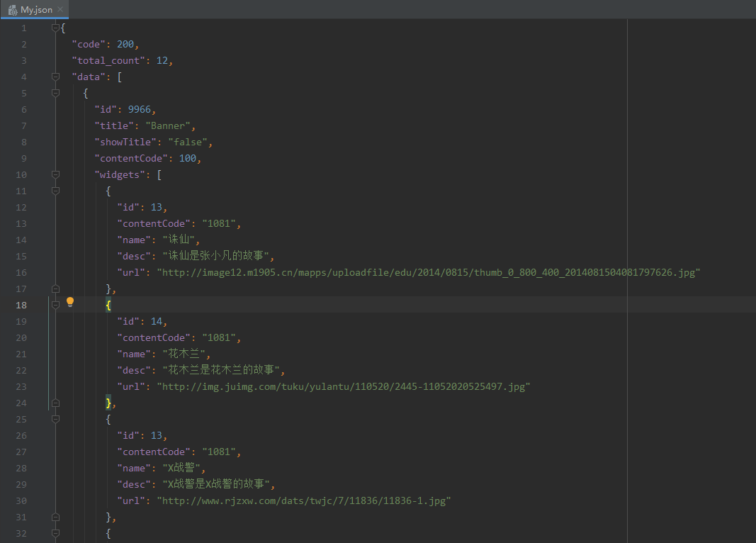Screen dimensions: 756x543
Task: Click fold end marker on line 31
Action: pyautogui.click(x=55, y=517)
